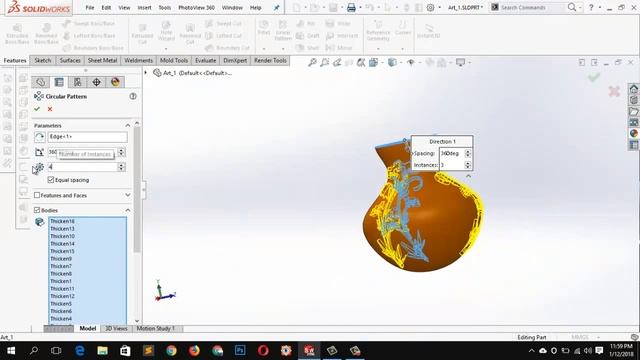This screenshot has width=640, height=360.
Task: Switch to the 3D Views tab
Action: (116, 328)
